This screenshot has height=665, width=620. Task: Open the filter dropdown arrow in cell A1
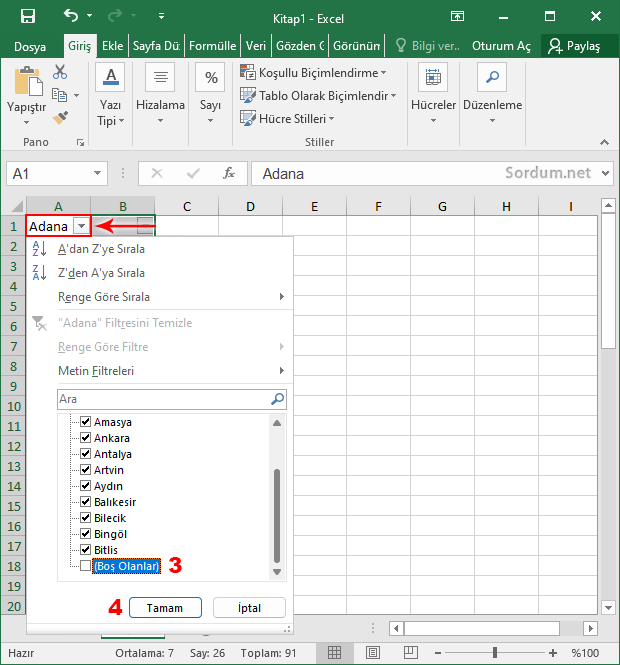81,226
